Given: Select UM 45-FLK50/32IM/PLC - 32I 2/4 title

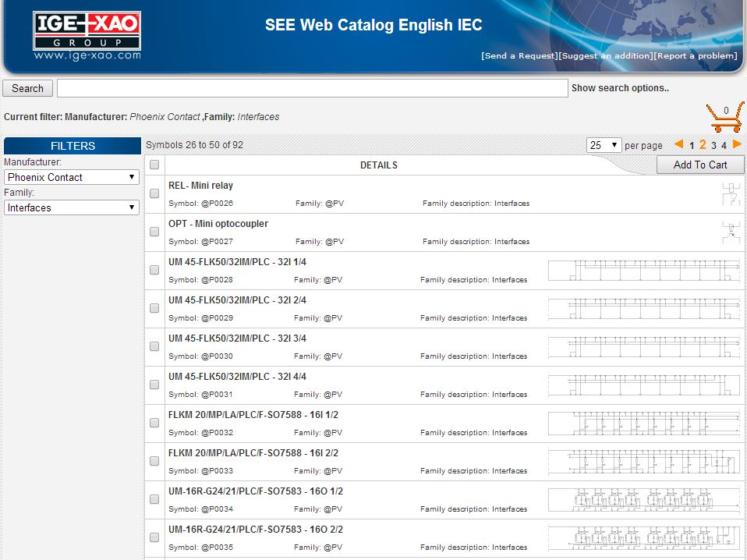Looking at the screenshot, I should (x=237, y=299).
